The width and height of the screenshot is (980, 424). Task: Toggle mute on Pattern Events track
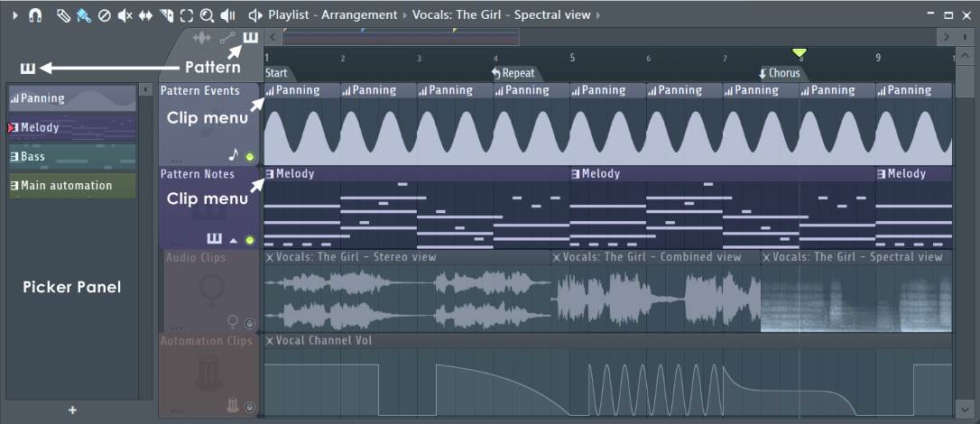coord(250,156)
